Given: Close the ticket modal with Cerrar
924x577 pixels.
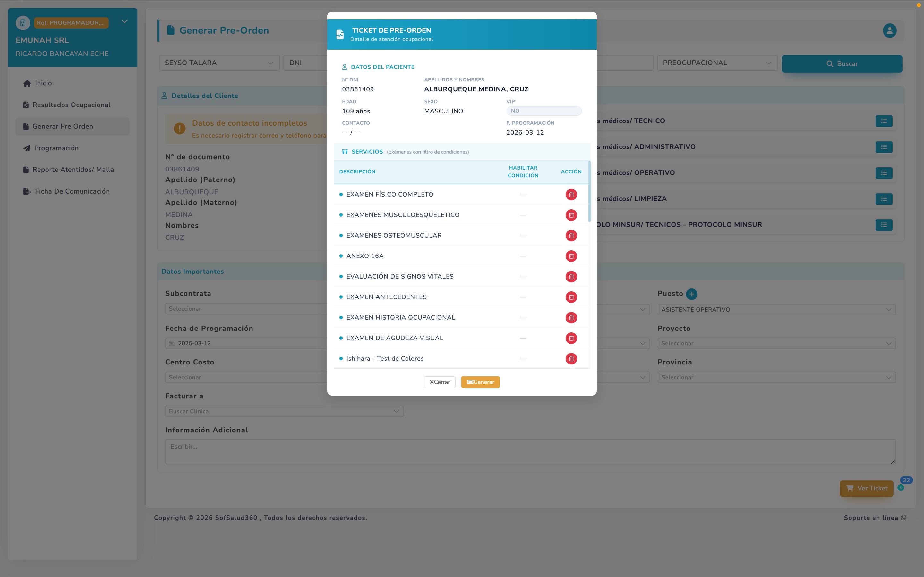Looking at the screenshot, I should click(440, 382).
